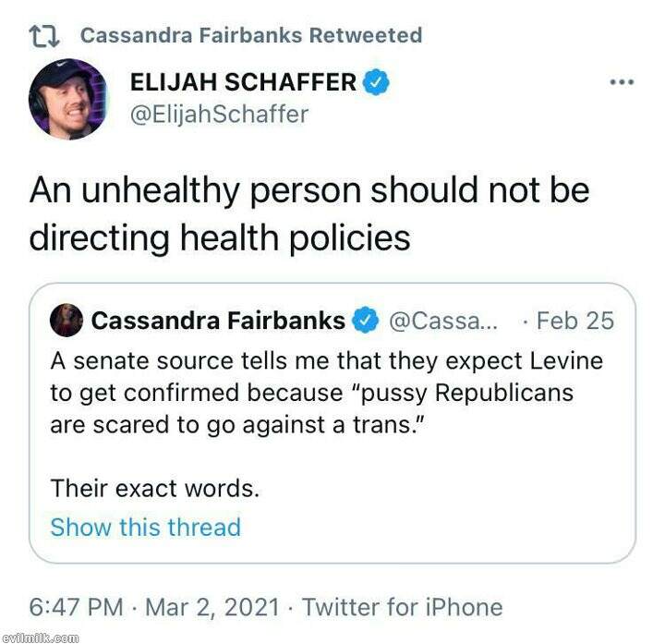Click the verified badge next to Cassandra Fairbanks

tap(367, 321)
